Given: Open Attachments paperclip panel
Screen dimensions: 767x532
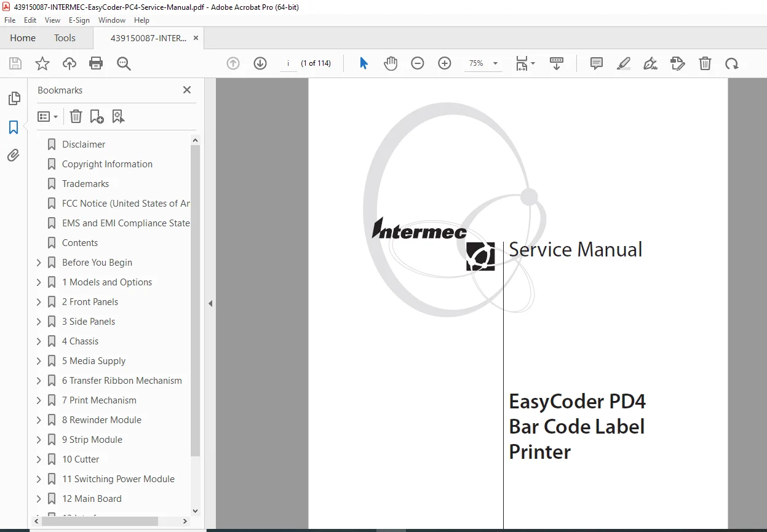Looking at the screenshot, I should pos(14,156).
